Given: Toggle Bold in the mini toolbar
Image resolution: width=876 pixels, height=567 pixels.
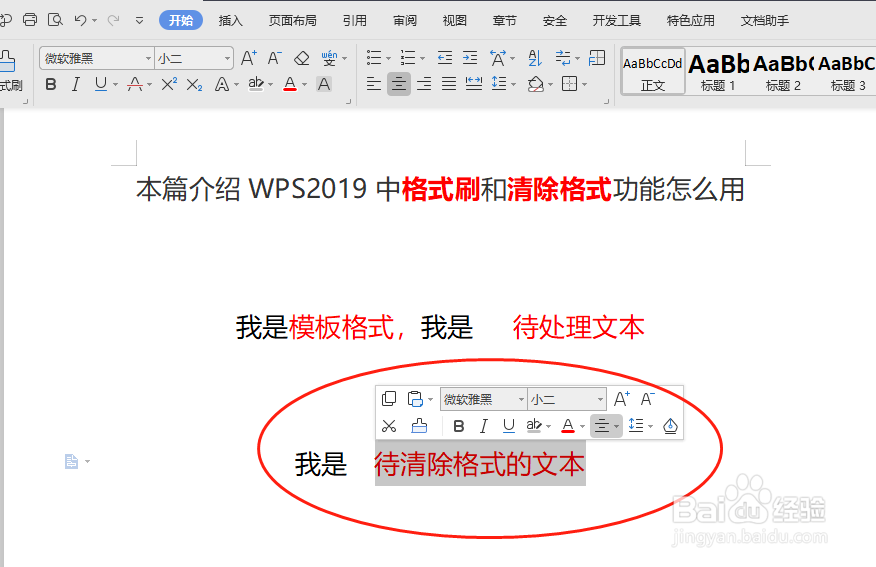Looking at the screenshot, I should coord(459,426).
